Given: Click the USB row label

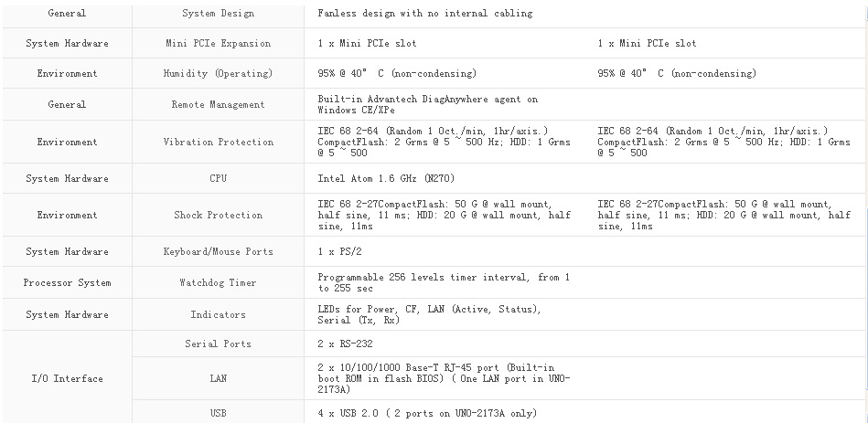Looking at the screenshot, I should click(218, 413).
